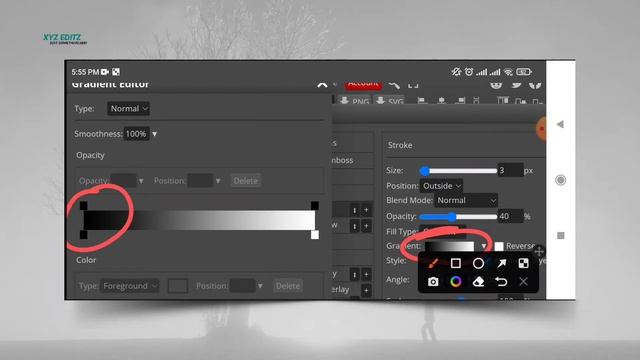The height and width of the screenshot is (360, 640).
Task: Click the Color section Position input field
Action: point(242,286)
